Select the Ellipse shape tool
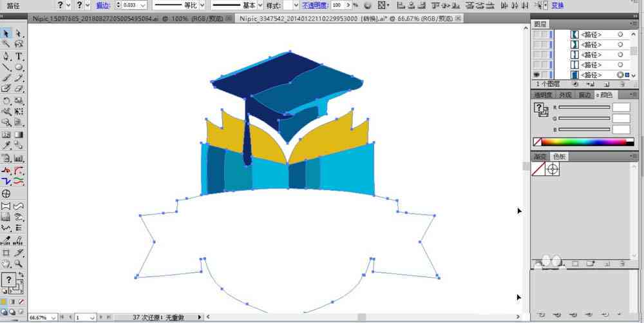This screenshot has width=644, height=323. pos(19,67)
